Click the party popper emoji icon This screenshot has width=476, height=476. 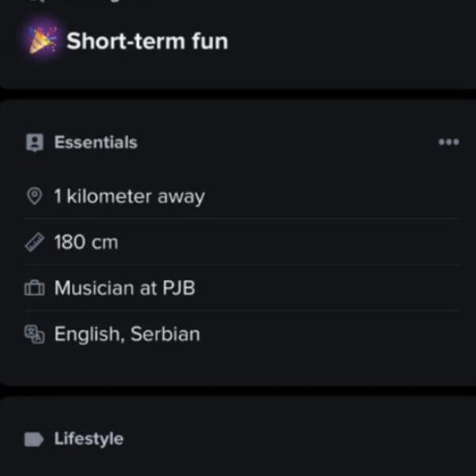tap(43, 40)
